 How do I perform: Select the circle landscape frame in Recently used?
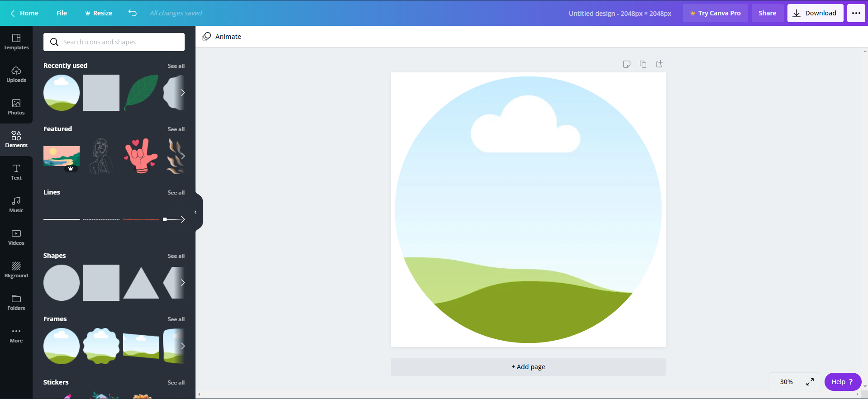coord(62,93)
